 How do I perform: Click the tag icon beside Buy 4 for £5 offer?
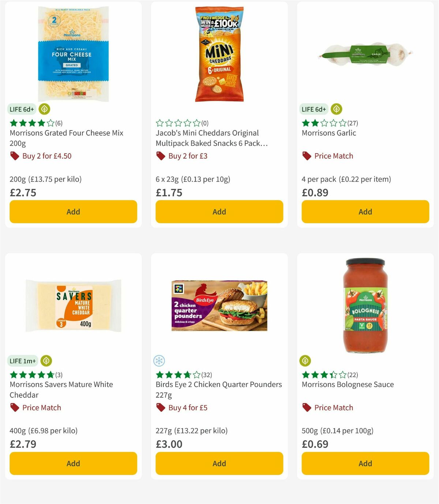click(x=160, y=407)
